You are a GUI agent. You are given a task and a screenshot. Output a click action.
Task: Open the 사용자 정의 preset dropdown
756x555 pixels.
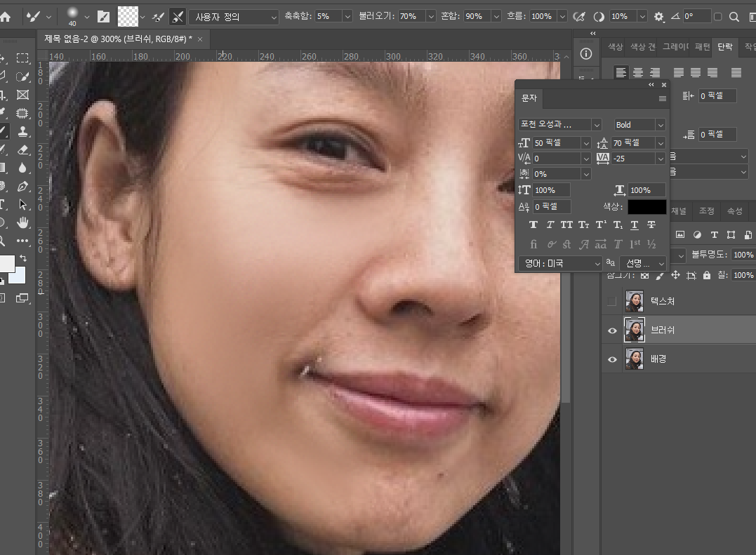coord(234,18)
